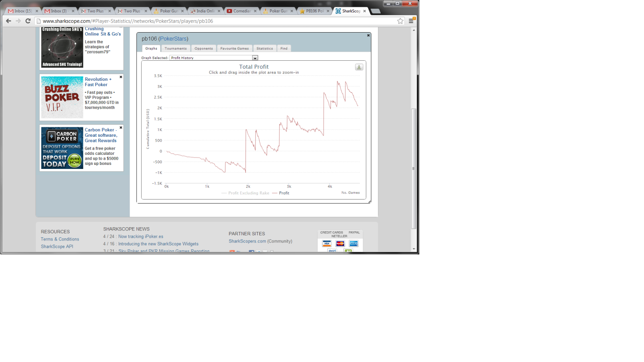Open Crushing Online Sit & Go's link
644x362 pixels.
click(103, 31)
